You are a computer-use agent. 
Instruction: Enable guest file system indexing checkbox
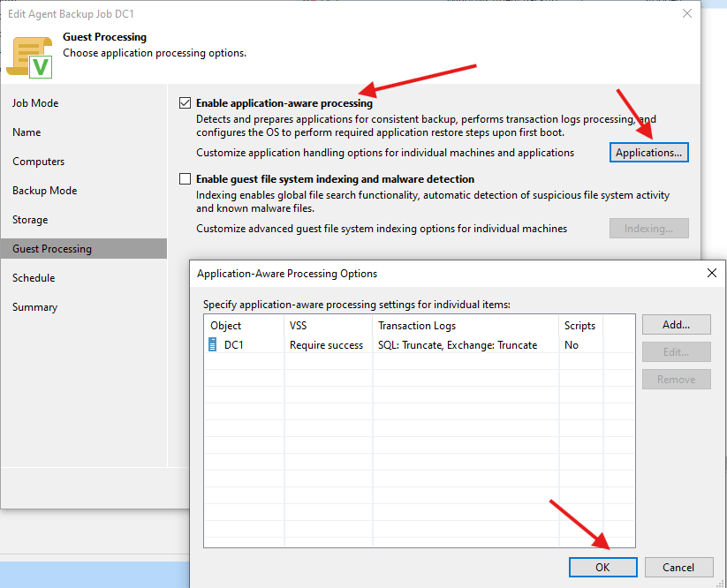185,179
